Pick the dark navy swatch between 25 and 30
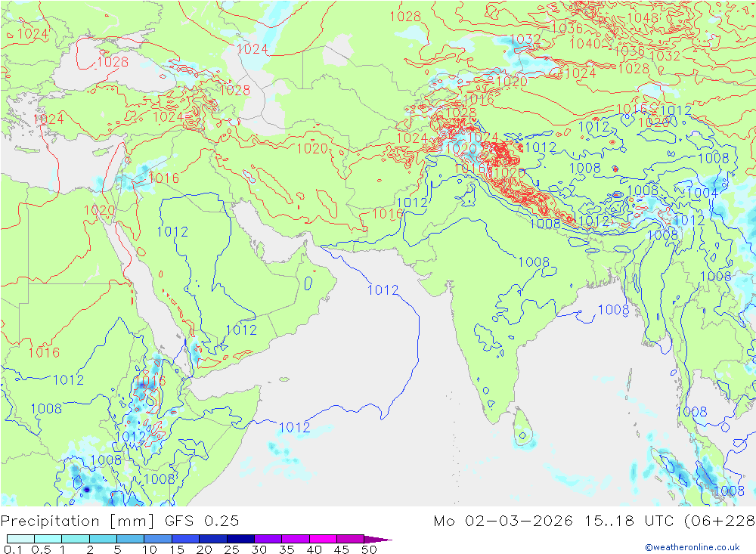Screen dimensions: 756x554 pos(240,539)
